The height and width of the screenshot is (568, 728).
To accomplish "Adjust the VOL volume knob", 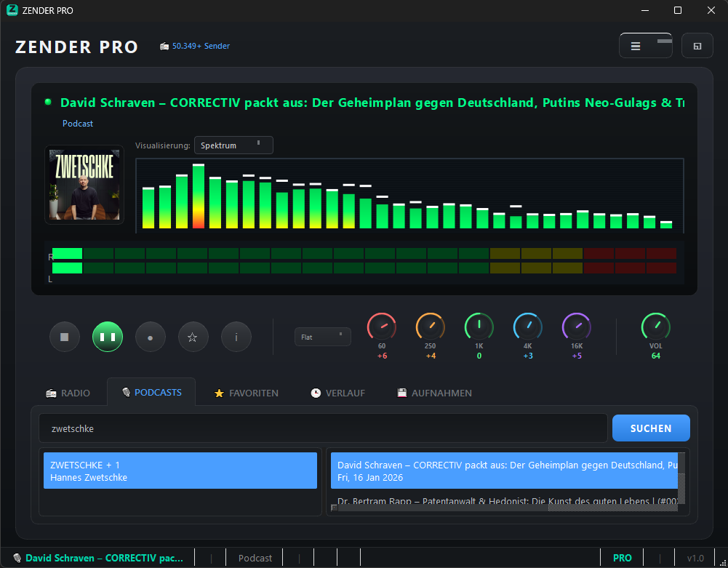I will 655,327.
